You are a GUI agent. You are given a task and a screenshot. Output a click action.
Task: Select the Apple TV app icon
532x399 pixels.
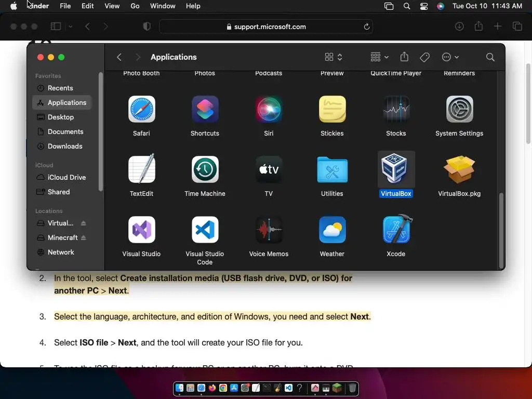pyautogui.click(x=269, y=169)
